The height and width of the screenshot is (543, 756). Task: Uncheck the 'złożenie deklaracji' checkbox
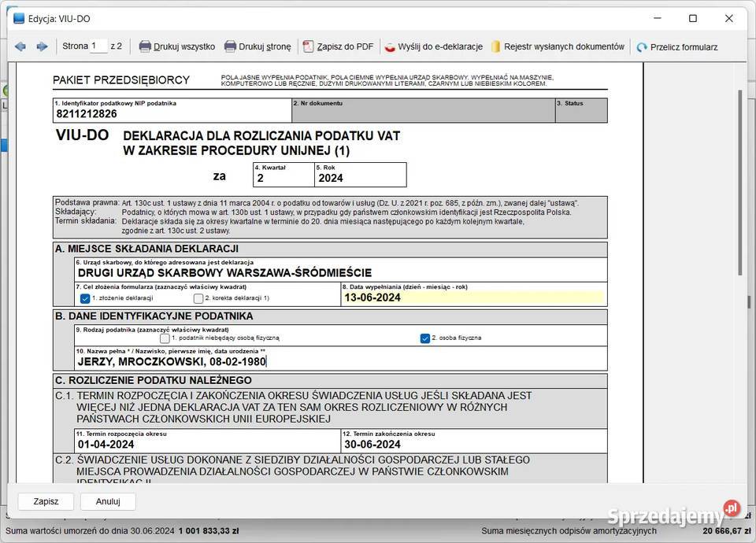click(85, 298)
